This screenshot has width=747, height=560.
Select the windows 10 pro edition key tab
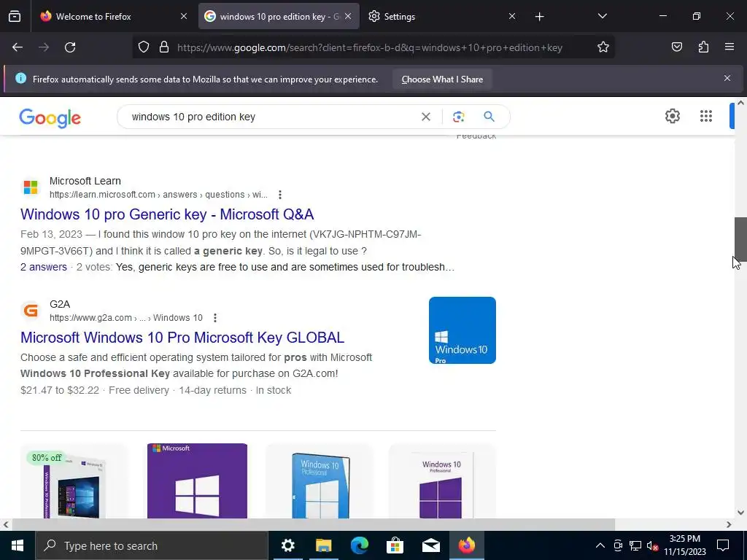click(279, 17)
